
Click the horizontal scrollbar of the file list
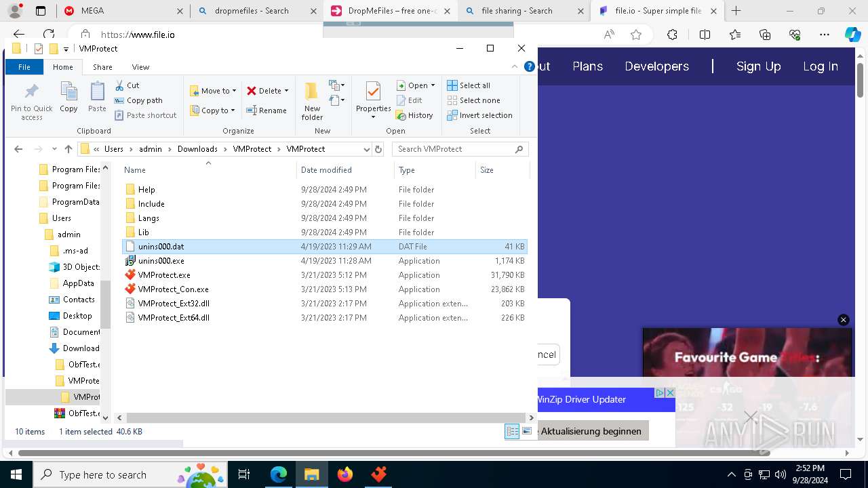point(323,418)
